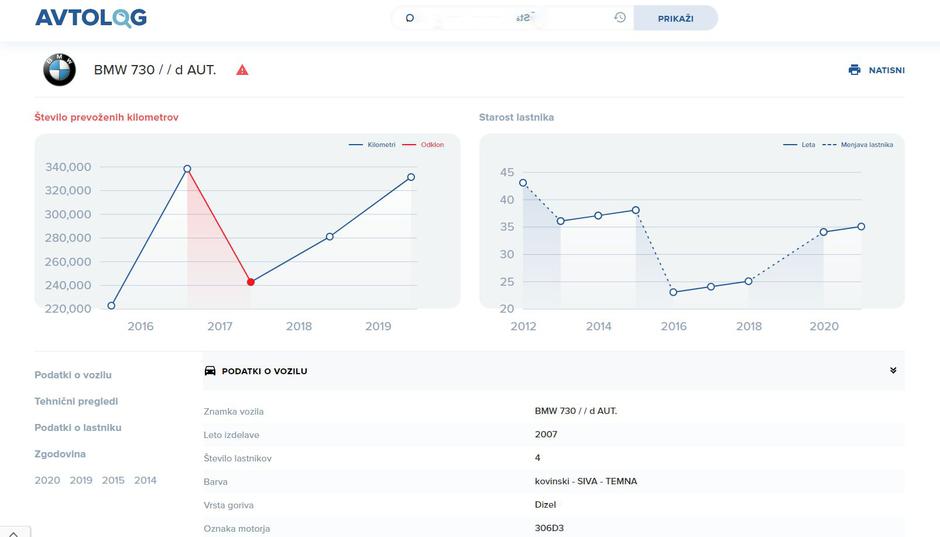This screenshot has height=537, width=940.
Task: Open the 2019 history link
Action: point(81,480)
